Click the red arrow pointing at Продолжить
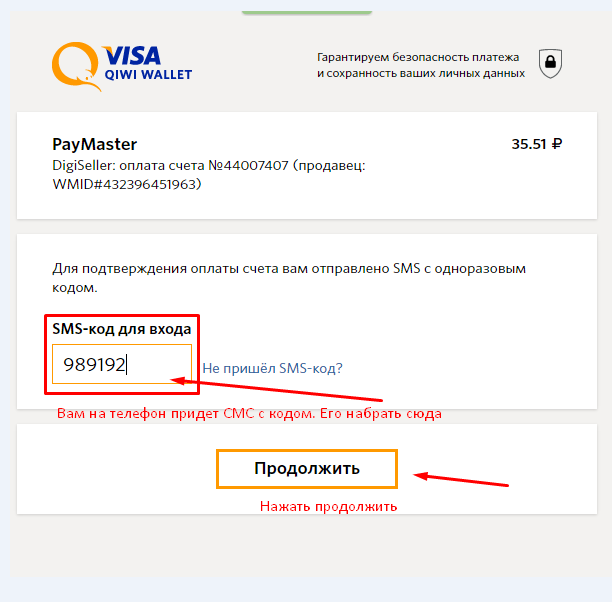Image resolution: width=612 pixels, height=602 pixels. pos(461,479)
